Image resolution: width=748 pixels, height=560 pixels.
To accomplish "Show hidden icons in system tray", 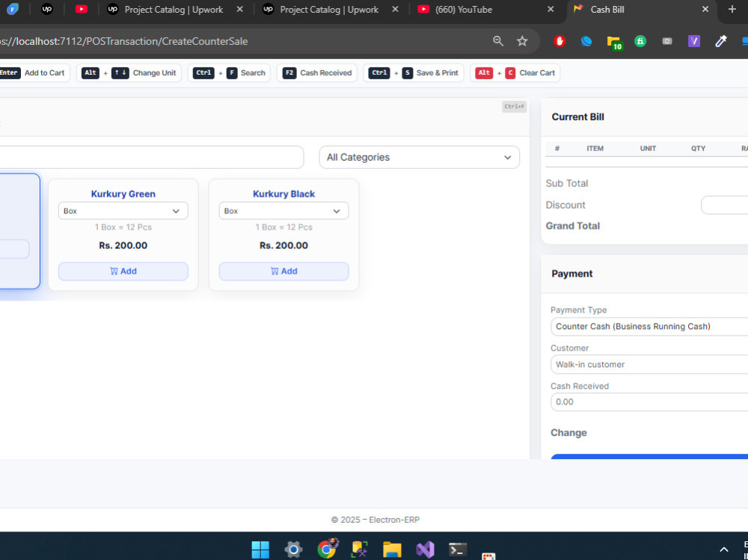I will pos(723,550).
